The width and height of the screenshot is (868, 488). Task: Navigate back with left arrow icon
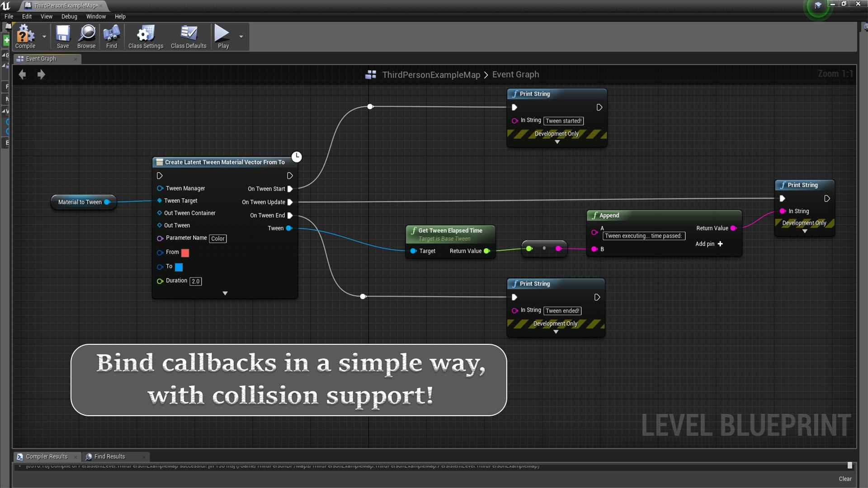click(x=22, y=75)
